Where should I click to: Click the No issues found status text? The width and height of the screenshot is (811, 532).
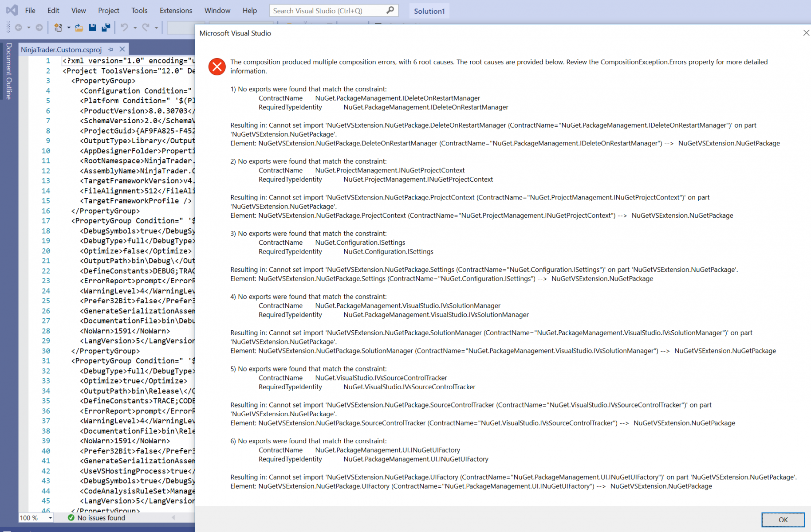[x=101, y=518]
